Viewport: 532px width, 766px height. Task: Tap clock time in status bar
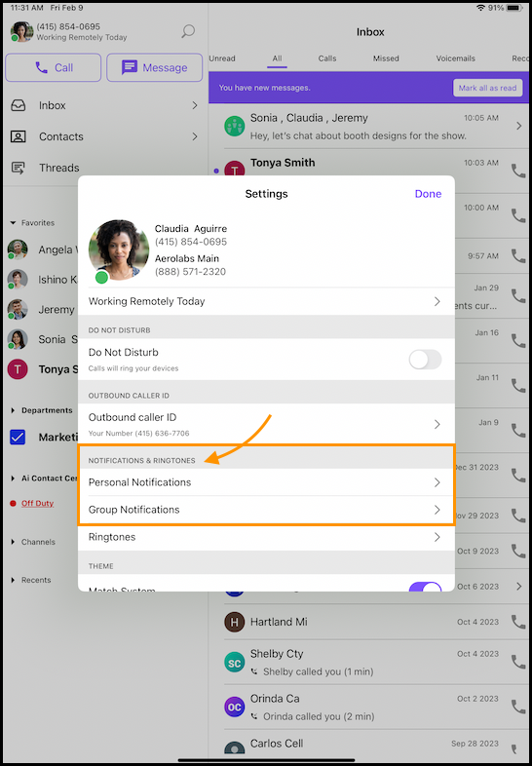[25, 9]
